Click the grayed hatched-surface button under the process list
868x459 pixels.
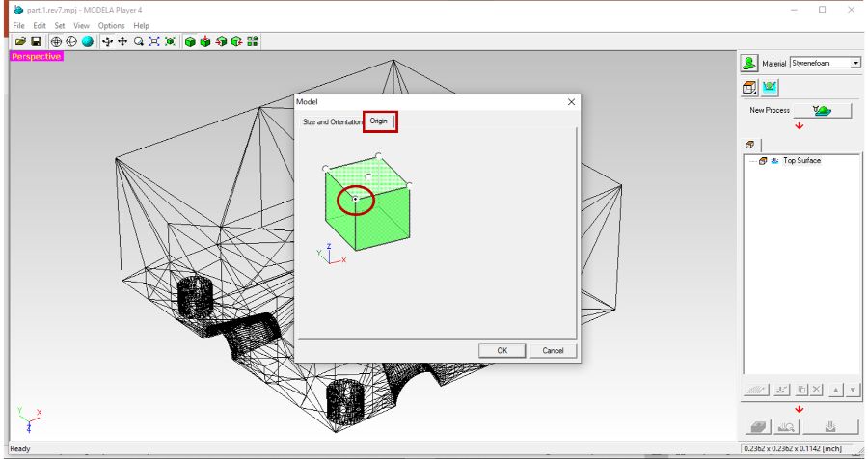pyautogui.click(x=755, y=390)
